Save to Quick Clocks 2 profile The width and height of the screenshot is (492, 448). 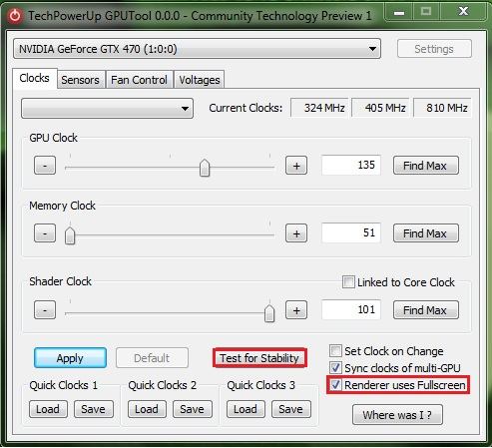tap(193, 409)
